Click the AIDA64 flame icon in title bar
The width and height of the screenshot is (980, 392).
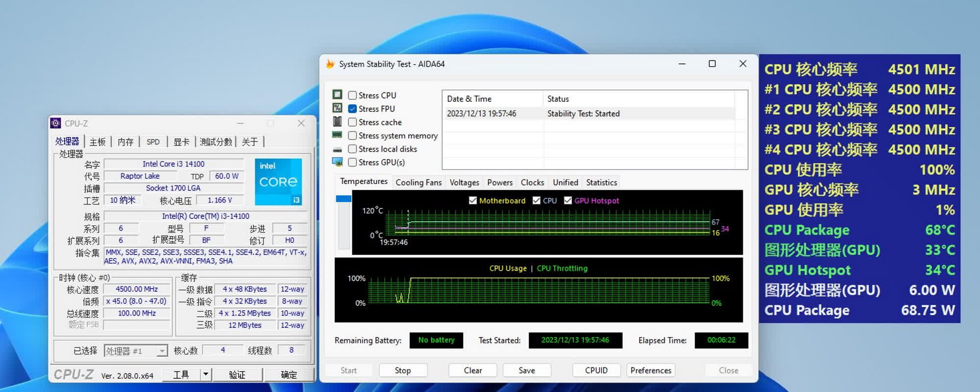pos(330,64)
